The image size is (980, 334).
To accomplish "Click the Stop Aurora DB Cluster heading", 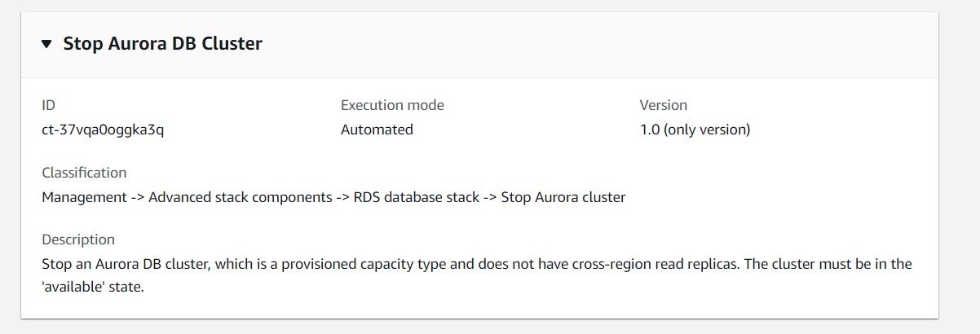I will [x=162, y=44].
